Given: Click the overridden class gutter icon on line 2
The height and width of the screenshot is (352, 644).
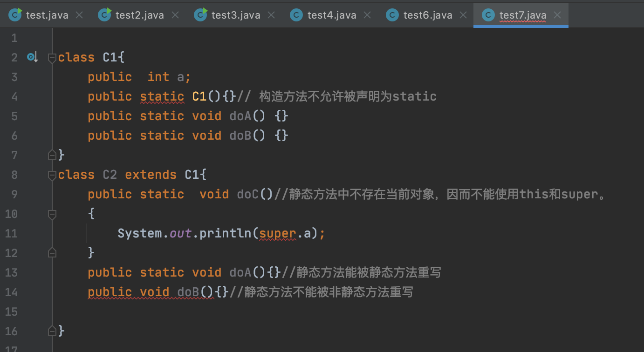Looking at the screenshot, I should [x=32, y=57].
